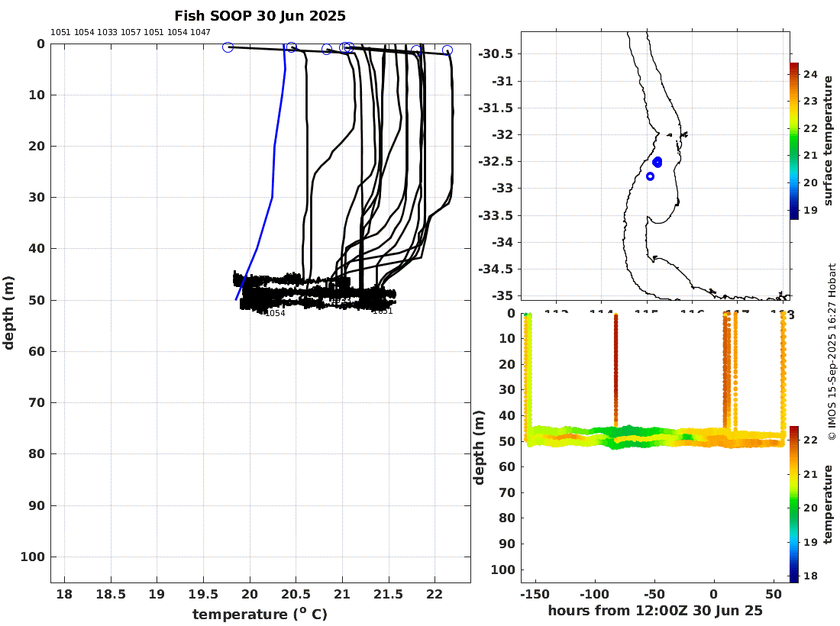
Task: Click the "depth (m)" label of the profile plot
Action: [8, 313]
